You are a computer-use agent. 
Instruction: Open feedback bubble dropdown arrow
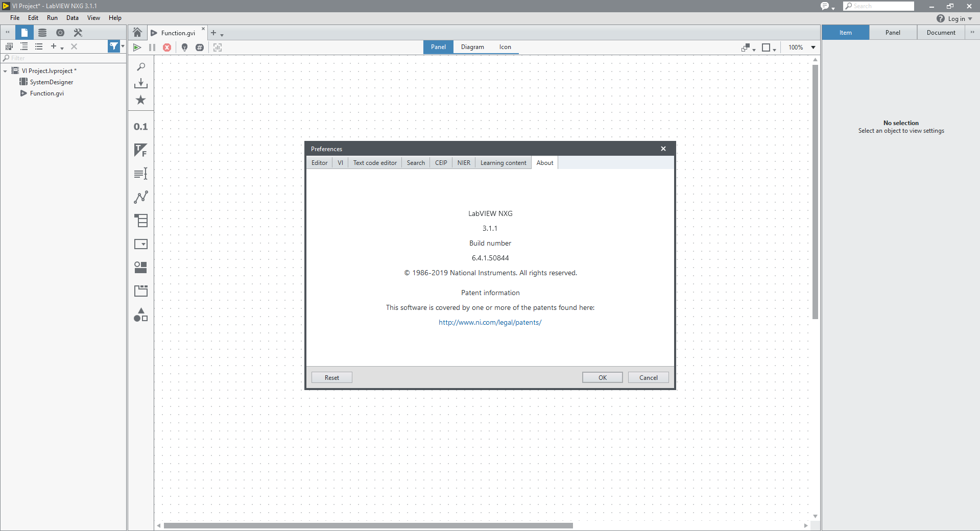click(x=833, y=8)
